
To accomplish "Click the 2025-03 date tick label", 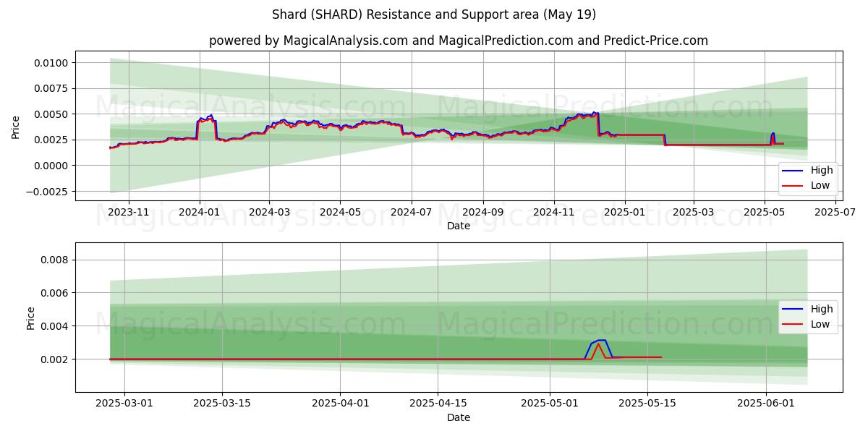I will tap(693, 213).
